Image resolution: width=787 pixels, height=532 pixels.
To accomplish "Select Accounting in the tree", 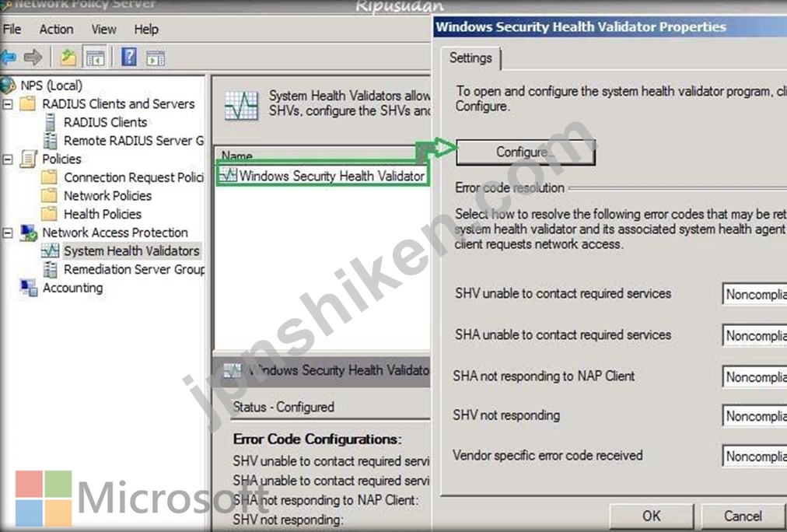I will pos(73,288).
